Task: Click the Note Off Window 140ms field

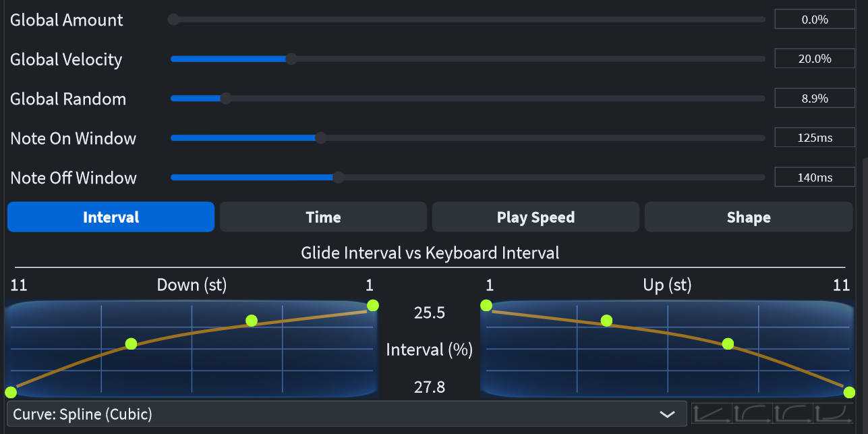Action: pos(814,178)
